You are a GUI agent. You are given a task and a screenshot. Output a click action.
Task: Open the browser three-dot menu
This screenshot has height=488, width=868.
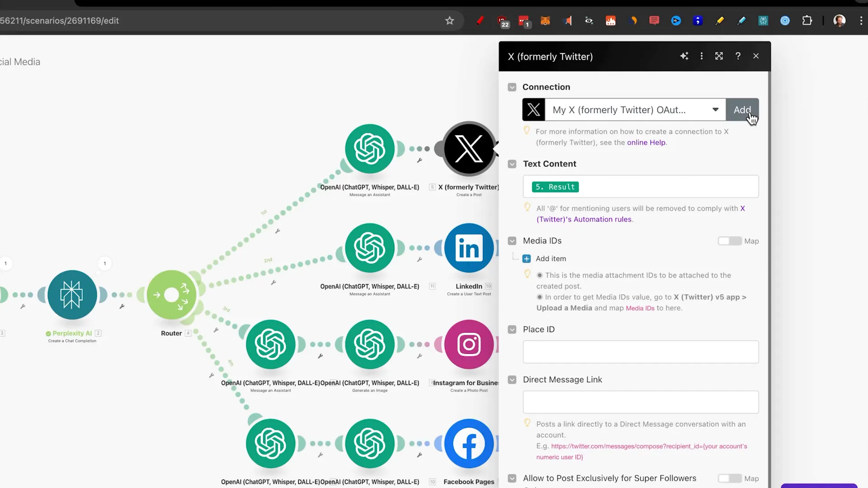[861, 21]
